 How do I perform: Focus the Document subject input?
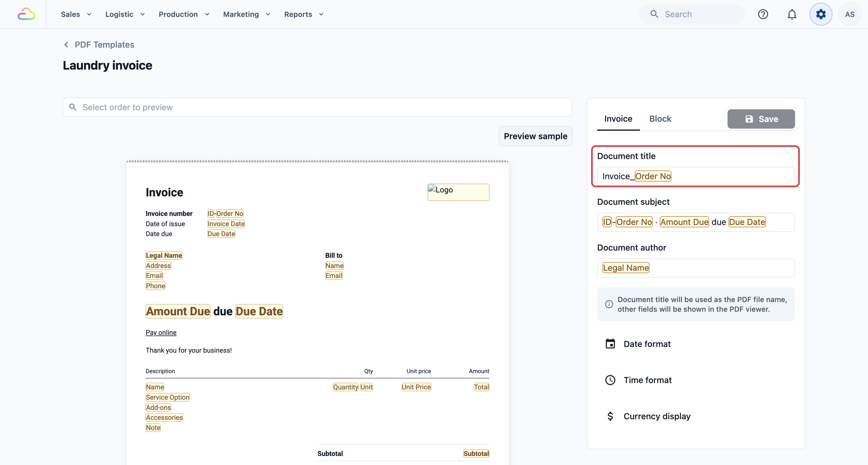pyautogui.click(x=696, y=222)
